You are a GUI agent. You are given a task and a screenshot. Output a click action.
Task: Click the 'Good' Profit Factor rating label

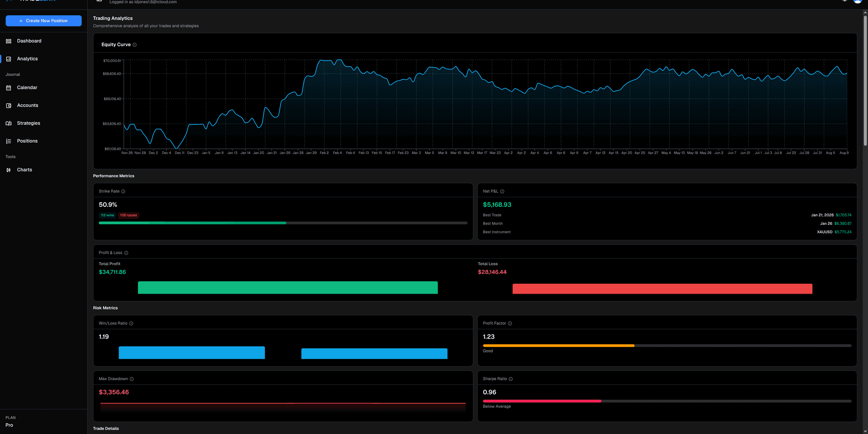pyautogui.click(x=488, y=351)
